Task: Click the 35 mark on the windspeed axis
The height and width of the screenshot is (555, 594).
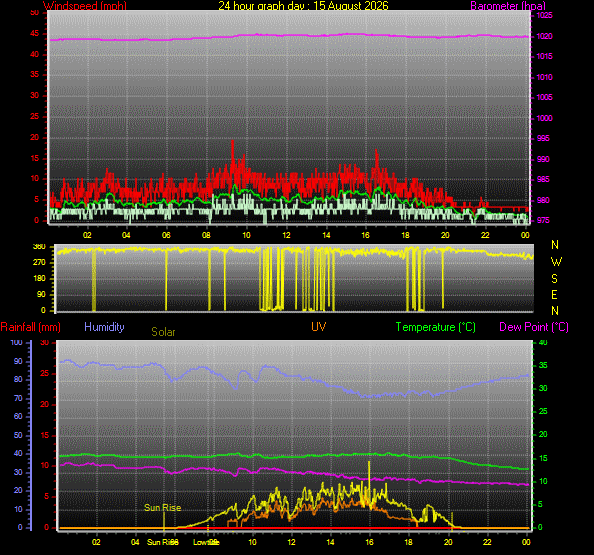Action: 34,74
